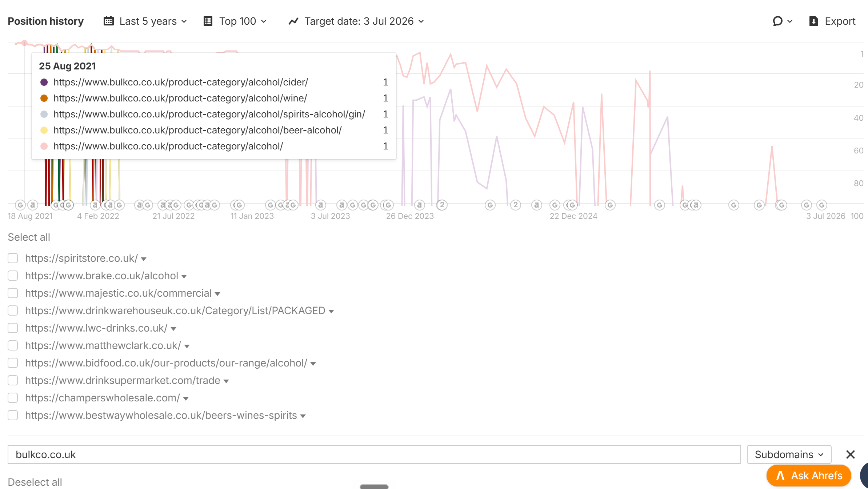Click the bulkco.co.uk domain input field
This screenshot has height=489, width=868.
click(x=374, y=454)
